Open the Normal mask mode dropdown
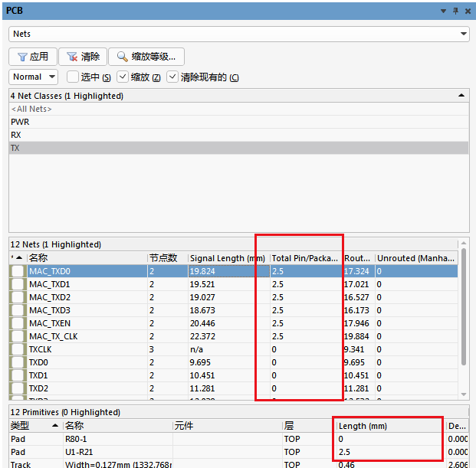This screenshot has height=468, width=476. point(34,77)
